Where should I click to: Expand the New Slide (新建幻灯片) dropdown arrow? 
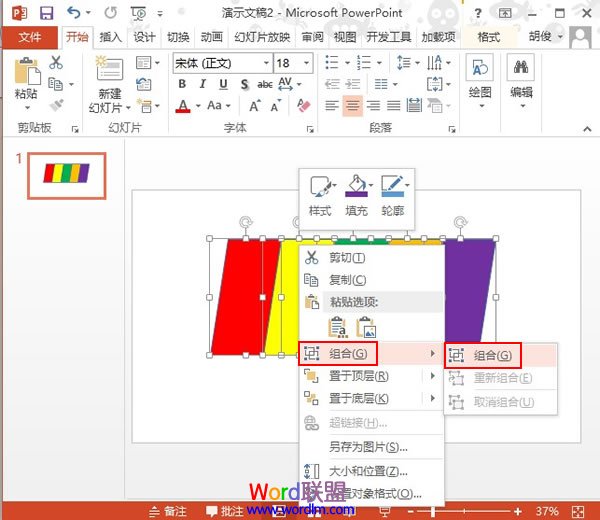tap(128, 108)
